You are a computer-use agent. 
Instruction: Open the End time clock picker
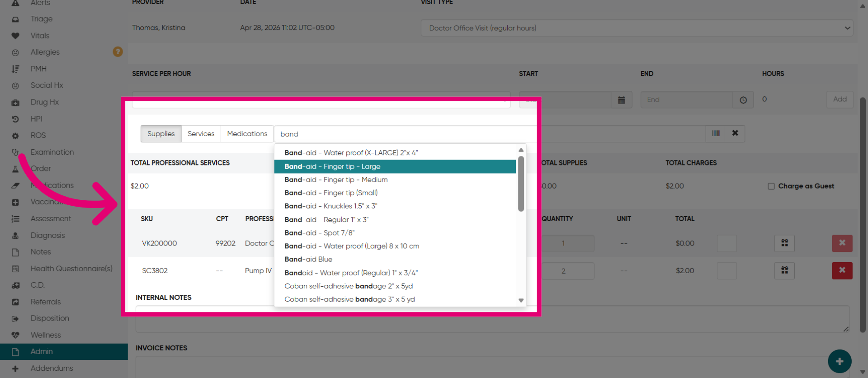pos(743,99)
